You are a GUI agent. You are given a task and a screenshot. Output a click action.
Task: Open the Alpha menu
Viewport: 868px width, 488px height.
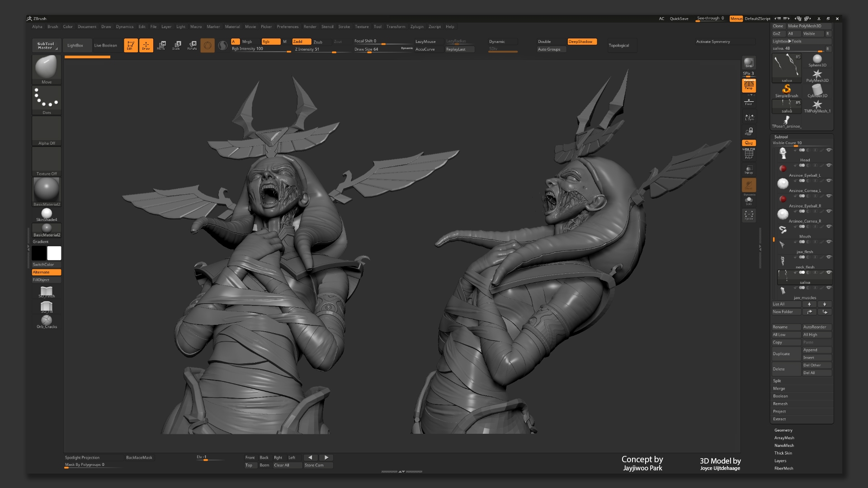tap(37, 27)
